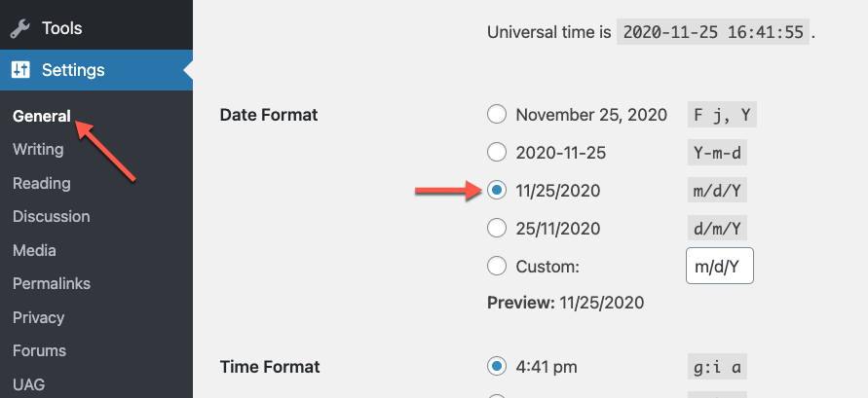Open General settings page

(x=42, y=116)
